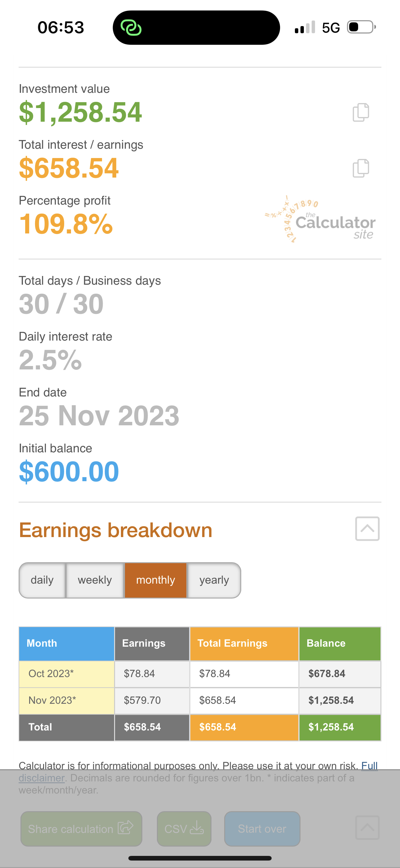Tap the battery status icon
Screen dimensions: 400x868
click(x=361, y=27)
